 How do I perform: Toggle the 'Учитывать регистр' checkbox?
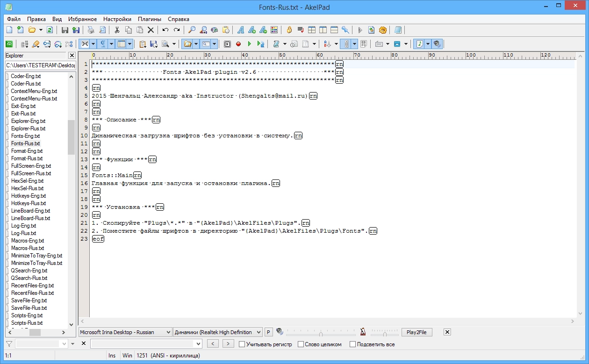click(x=242, y=344)
